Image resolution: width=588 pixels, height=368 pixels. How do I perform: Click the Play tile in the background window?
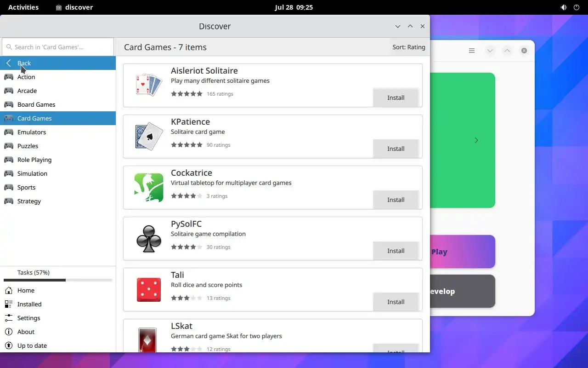coord(463,252)
